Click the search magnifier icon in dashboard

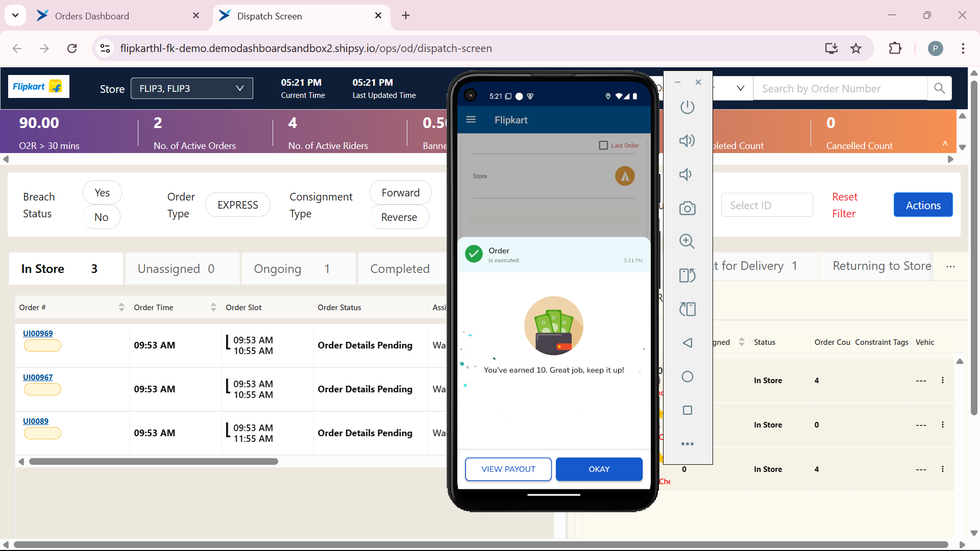click(940, 88)
